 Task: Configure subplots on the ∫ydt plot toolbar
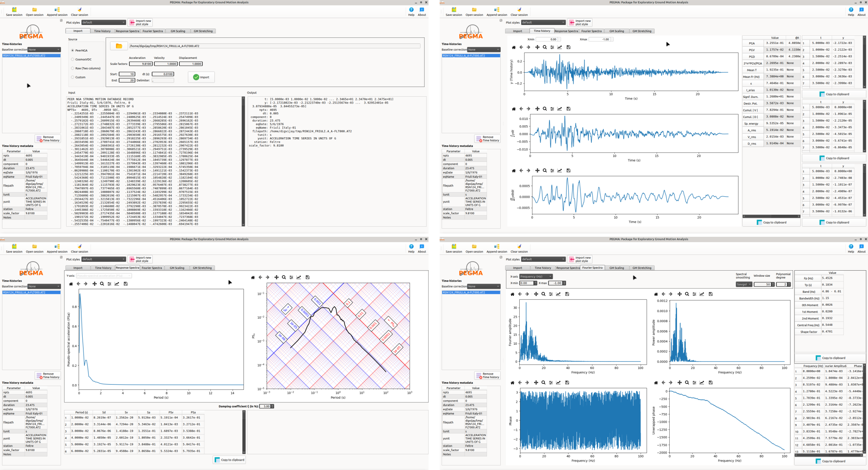[552, 109]
